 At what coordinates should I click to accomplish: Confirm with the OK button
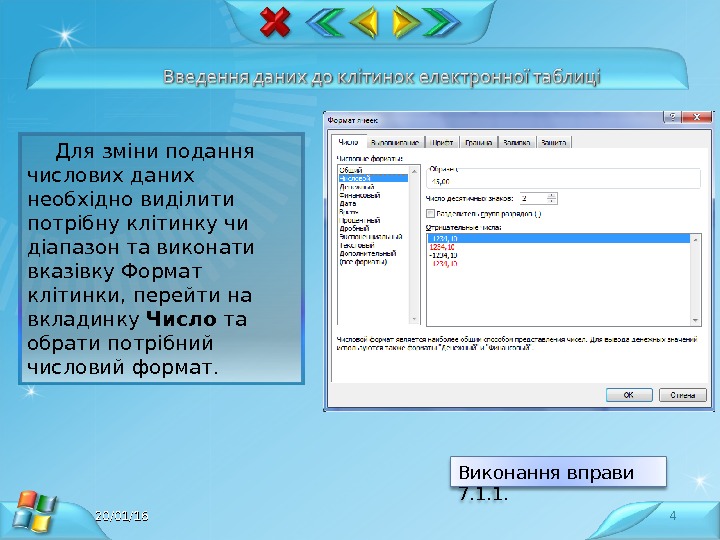pos(629,395)
